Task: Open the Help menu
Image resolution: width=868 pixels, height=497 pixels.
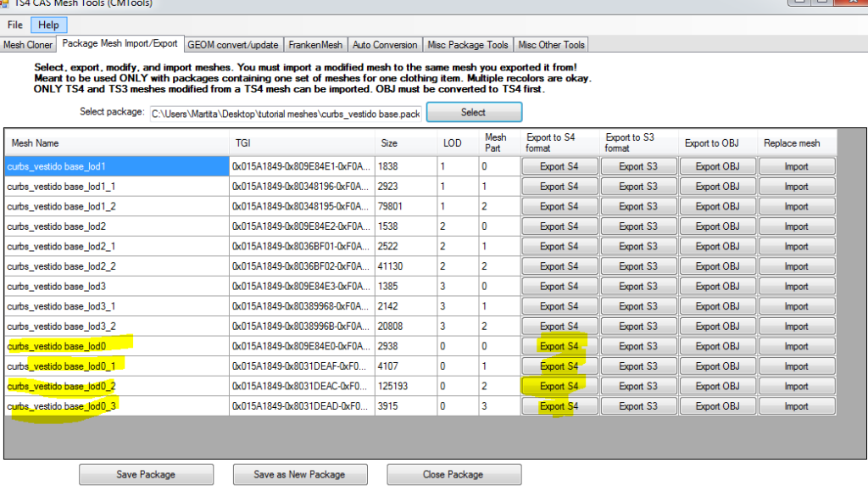Action: point(48,25)
